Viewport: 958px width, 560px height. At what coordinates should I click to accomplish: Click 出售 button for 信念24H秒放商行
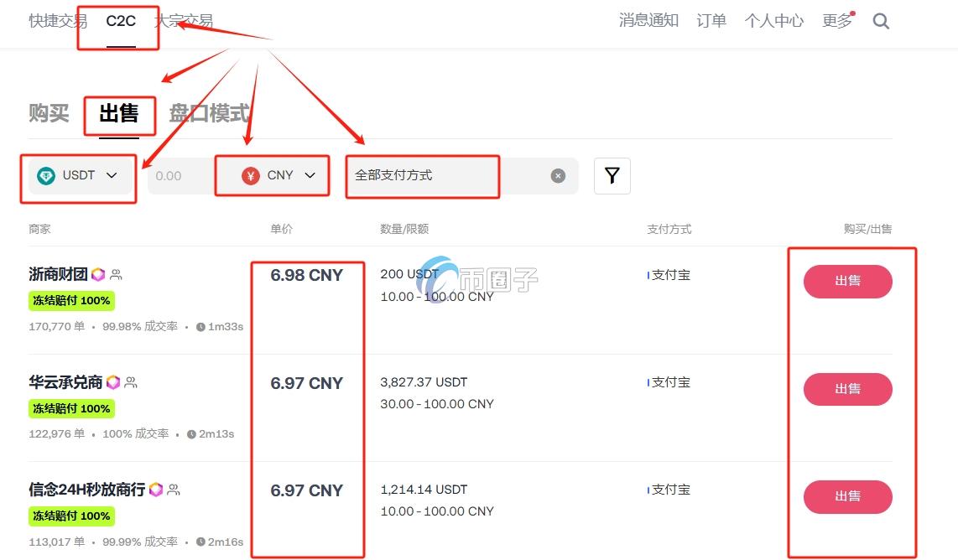(x=847, y=496)
